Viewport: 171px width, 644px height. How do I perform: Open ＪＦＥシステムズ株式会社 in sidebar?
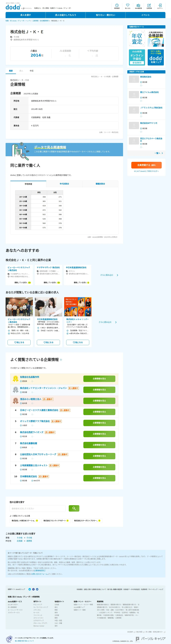[x=151, y=108]
